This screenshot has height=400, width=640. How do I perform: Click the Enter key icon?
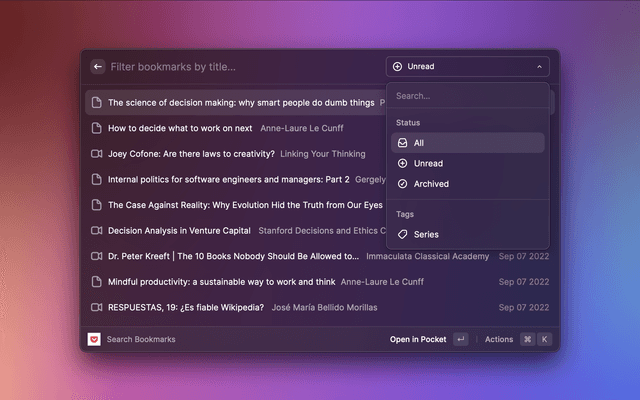tap(460, 339)
